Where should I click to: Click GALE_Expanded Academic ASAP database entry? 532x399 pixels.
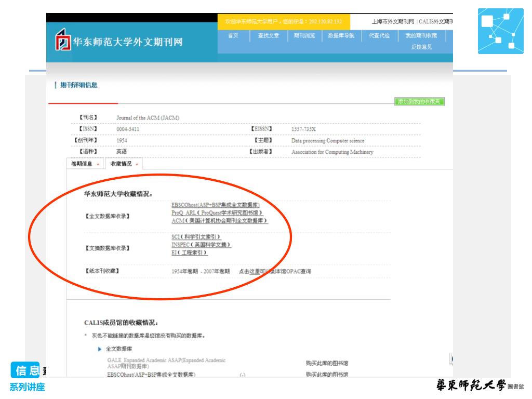click(x=166, y=363)
